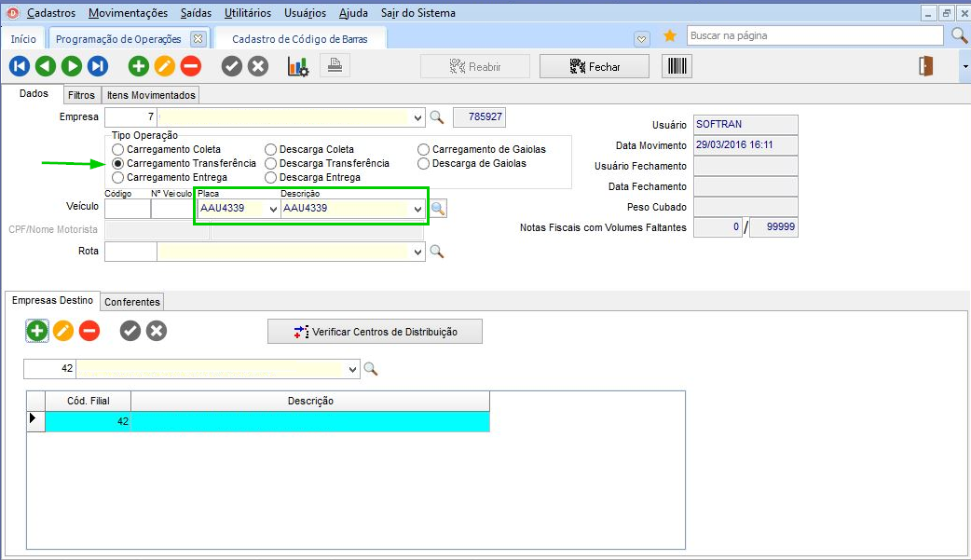Click the printer icon in the toolbar
This screenshot has height=560, width=971.
335,66
